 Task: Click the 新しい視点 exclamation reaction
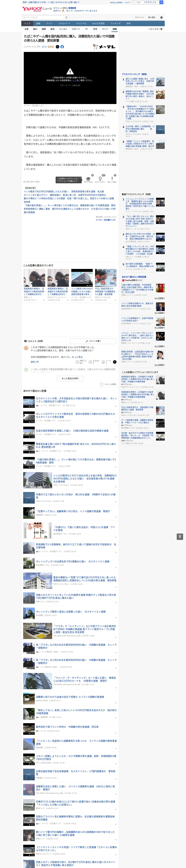point(112,179)
